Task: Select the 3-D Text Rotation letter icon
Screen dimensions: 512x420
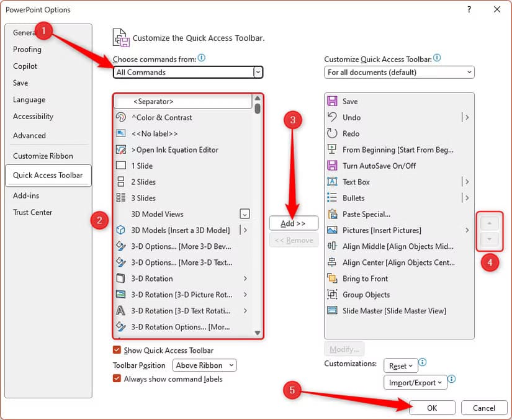Action: (121, 310)
